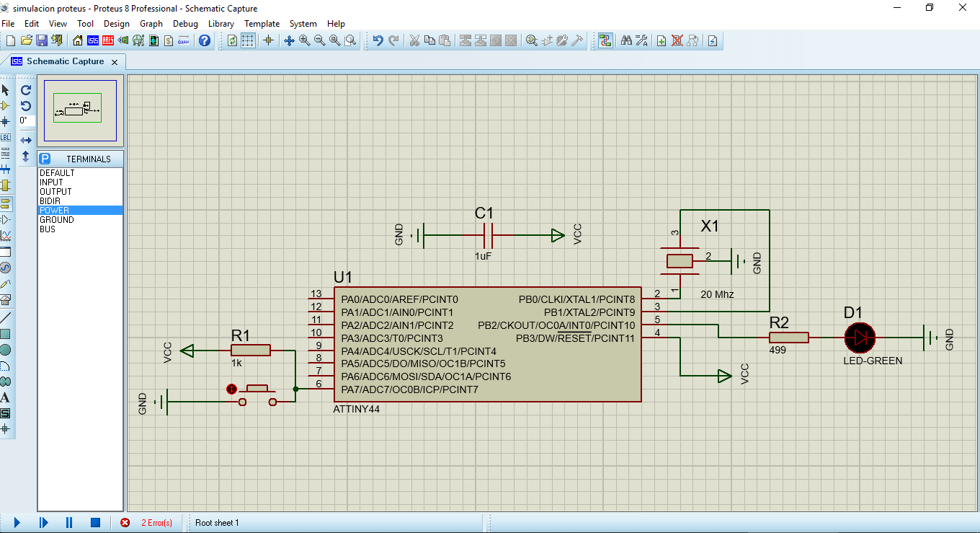Paste from the clipboard
The image size is (980, 533).
coord(445,40)
